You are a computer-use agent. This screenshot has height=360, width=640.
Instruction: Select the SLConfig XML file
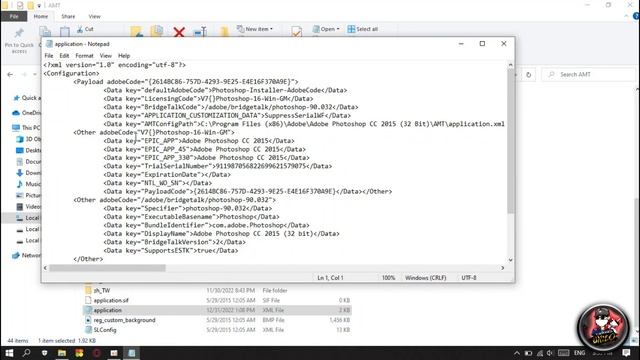[x=104, y=330]
